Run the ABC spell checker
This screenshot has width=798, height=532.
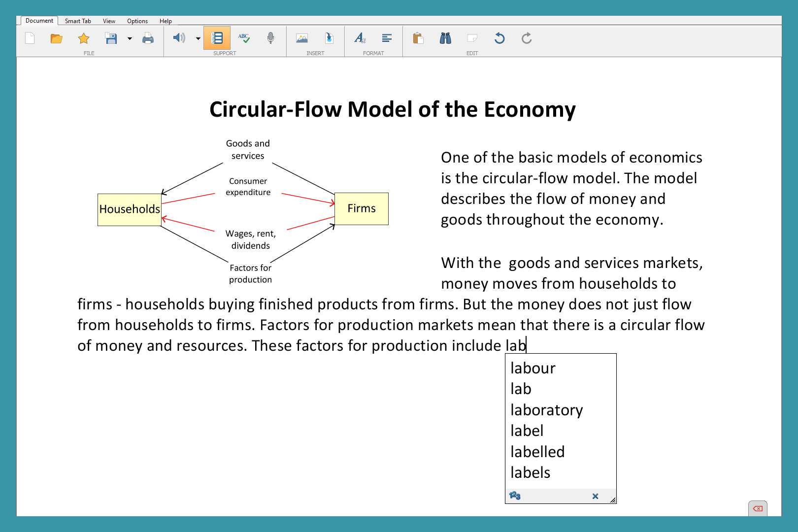pyautogui.click(x=244, y=38)
